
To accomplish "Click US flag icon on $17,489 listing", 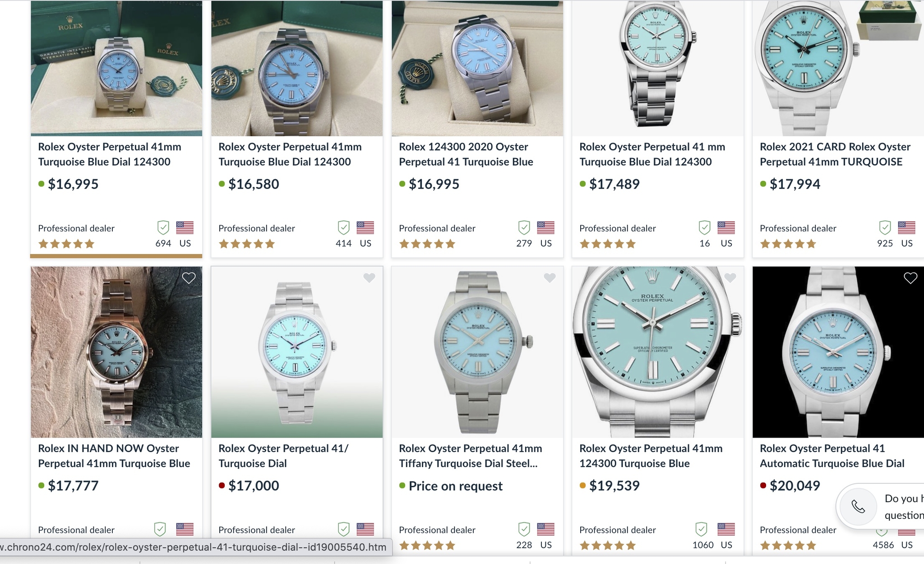I will [x=726, y=228].
